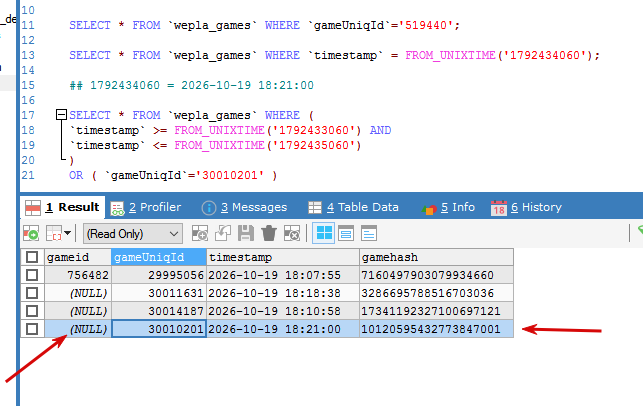Viewport: 643px width, 406px height.
Task: Switch to form view mode icon
Action: click(346, 233)
